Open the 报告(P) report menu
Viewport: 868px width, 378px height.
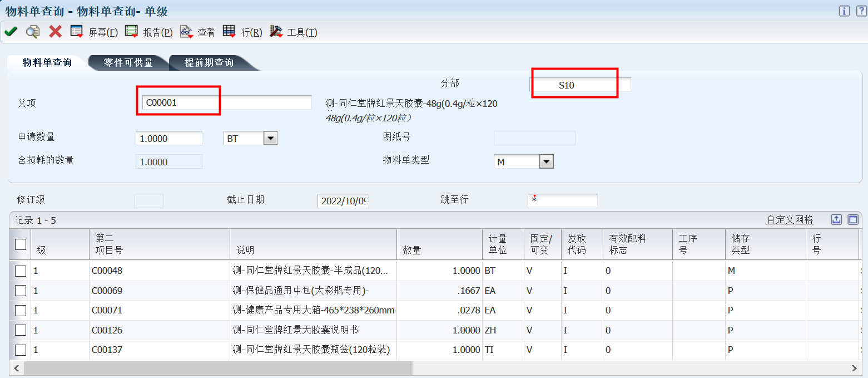149,32
